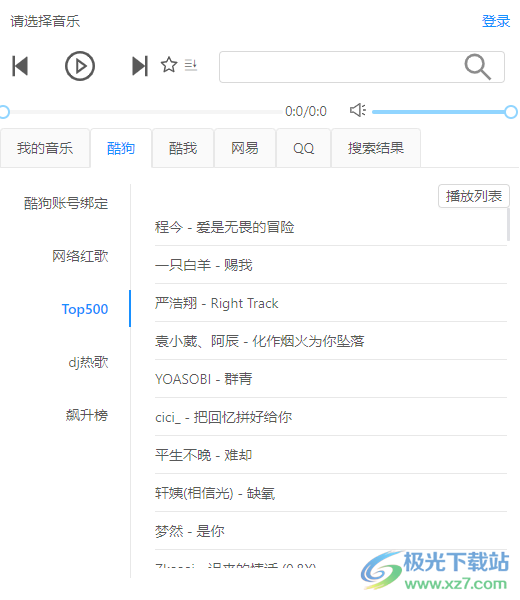
Task: Open the 搜索结果 tab
Action: 376,148
